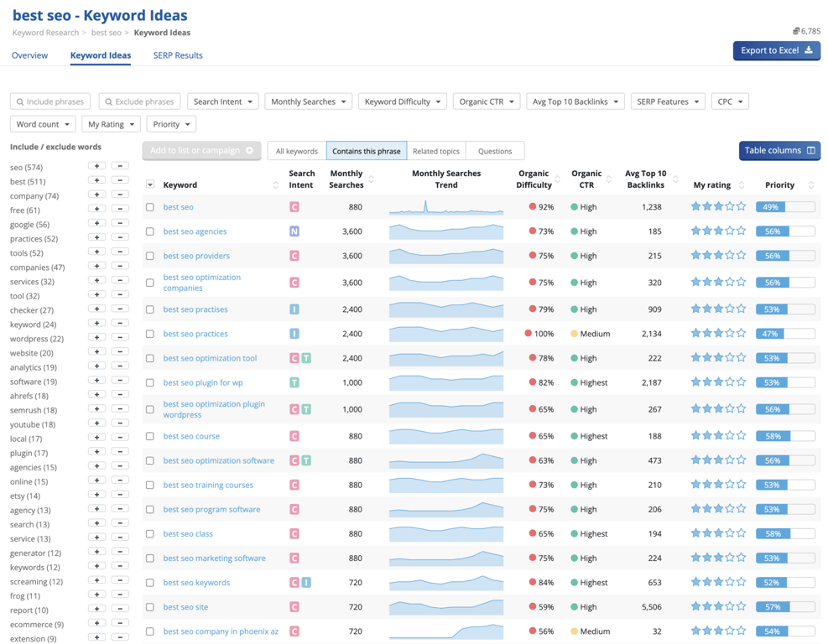This screenshot has width=828, height=644.
Task: Check the box for best seo course
Action: point(150,436)
